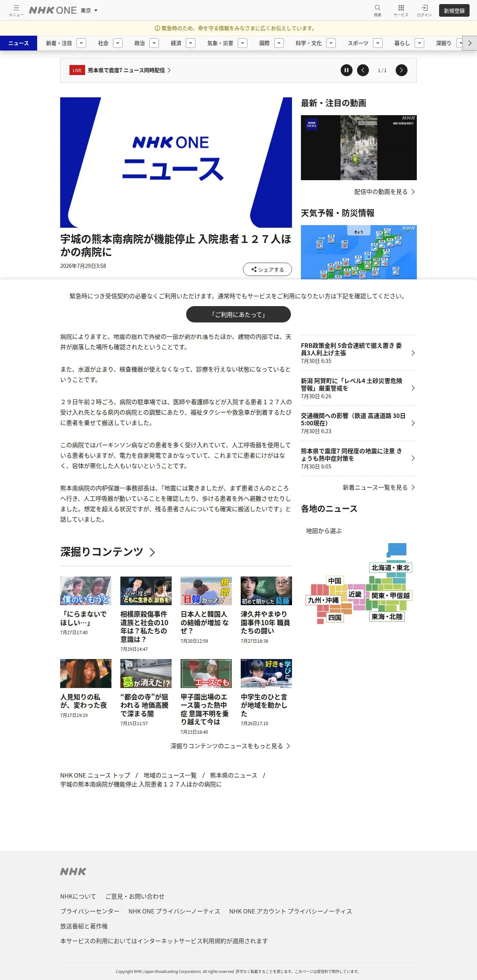Open 地域のニュース一覧 breadcrumb link
Image resolution: width=477 pixels, height=980 pixels.
tap(170, 775)
